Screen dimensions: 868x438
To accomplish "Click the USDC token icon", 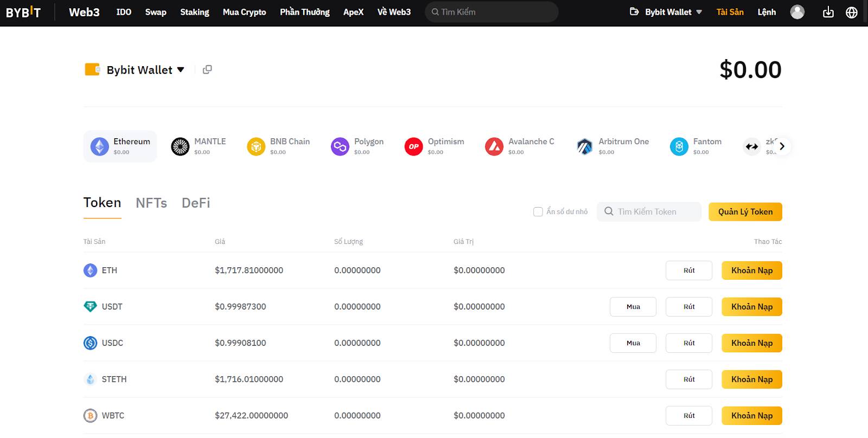I will point(90,343).
